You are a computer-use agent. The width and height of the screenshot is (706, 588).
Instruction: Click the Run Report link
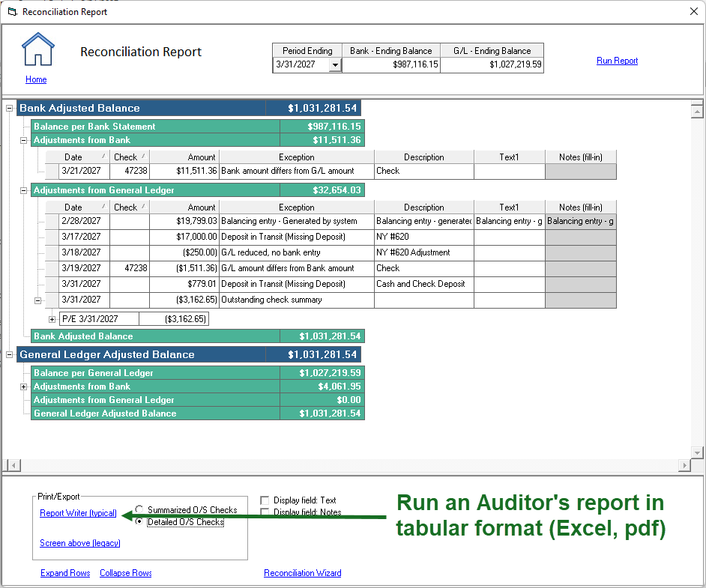click(x=617, y=61)
